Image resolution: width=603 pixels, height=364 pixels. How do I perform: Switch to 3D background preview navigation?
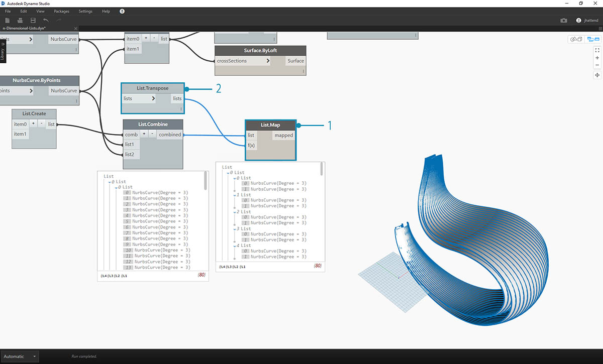coord(575,39)
